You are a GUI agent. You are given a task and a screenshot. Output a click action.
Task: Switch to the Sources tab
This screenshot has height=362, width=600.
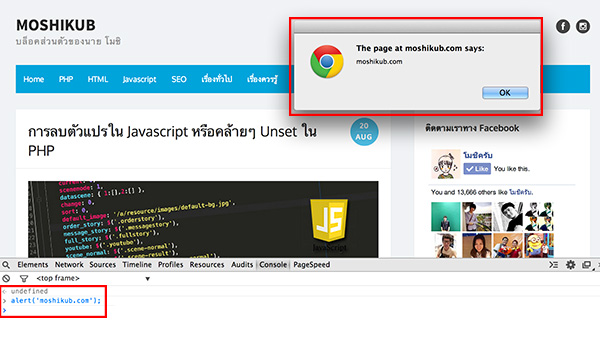point(103,265)
